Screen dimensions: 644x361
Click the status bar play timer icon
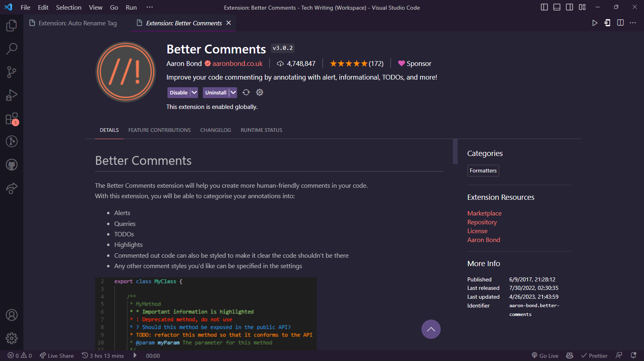coord(135,355)
